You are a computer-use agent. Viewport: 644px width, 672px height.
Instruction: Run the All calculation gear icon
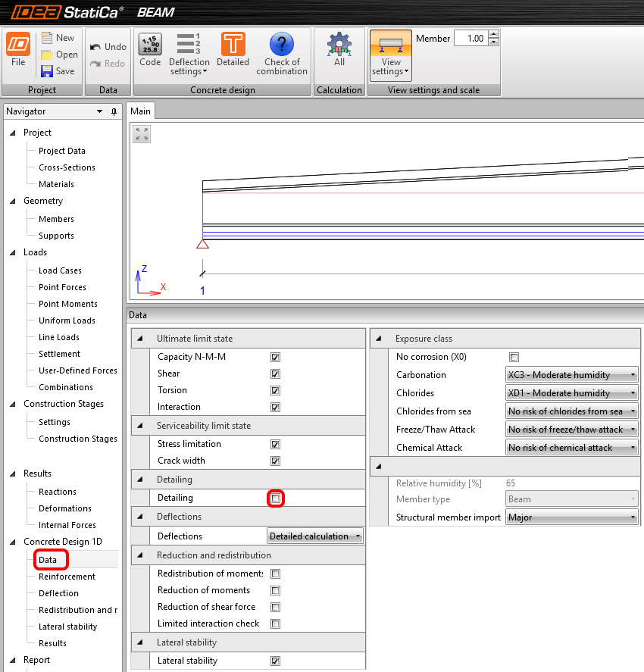pyautogui.click(x=339, y=50)
